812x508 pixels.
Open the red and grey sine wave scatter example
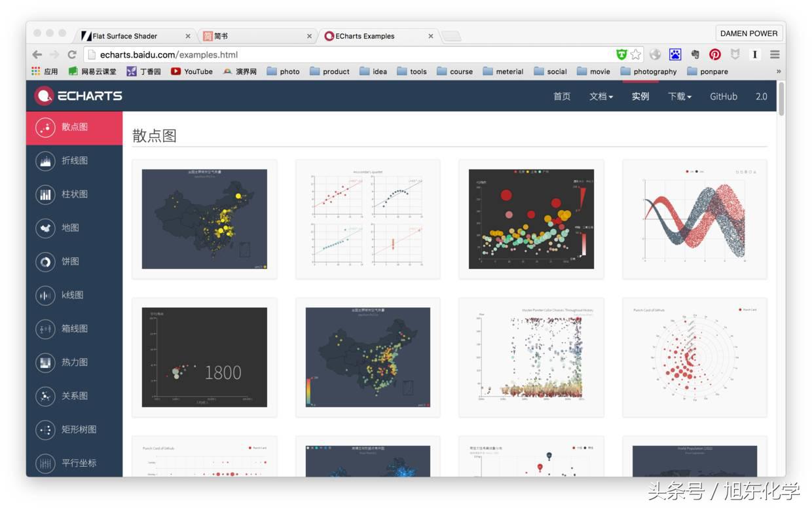click(695, 219)
